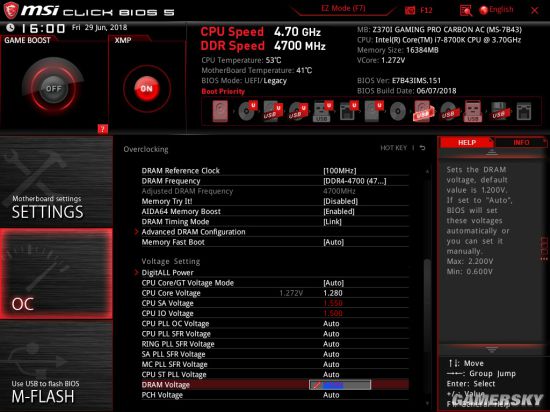The image size is (550, 412).
Task: Click the clock icon beside the time
Action: pyautogui.click(x=11, y=27)
